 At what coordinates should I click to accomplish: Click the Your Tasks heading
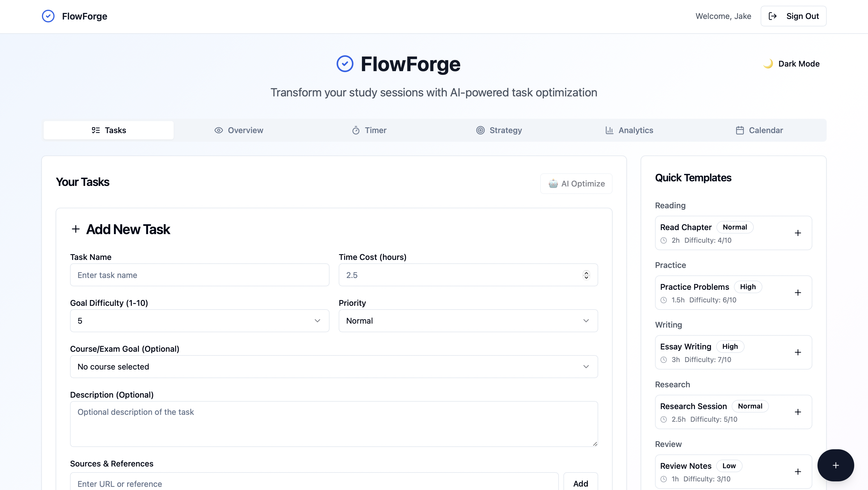[x=83, y=182]
